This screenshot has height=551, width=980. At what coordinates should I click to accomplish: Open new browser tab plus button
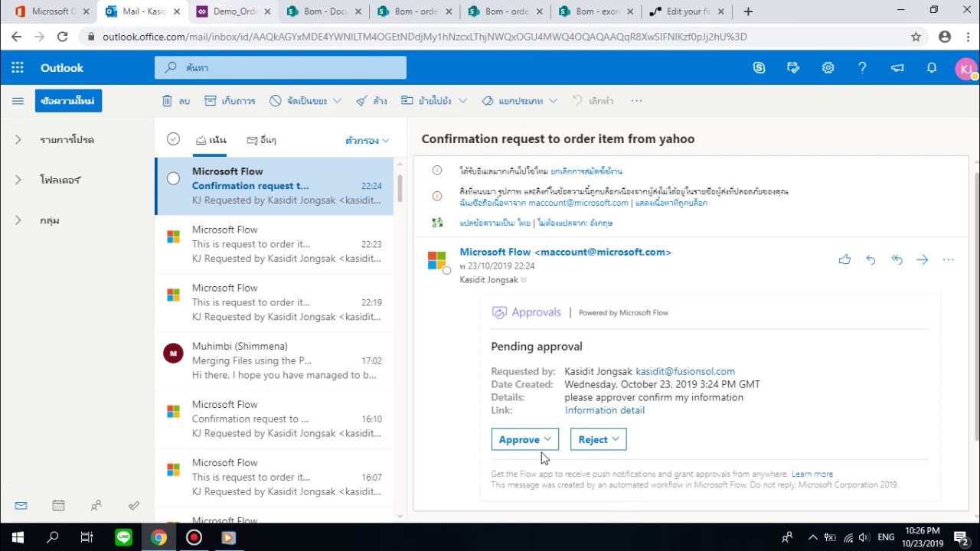[x=748, y=11]
